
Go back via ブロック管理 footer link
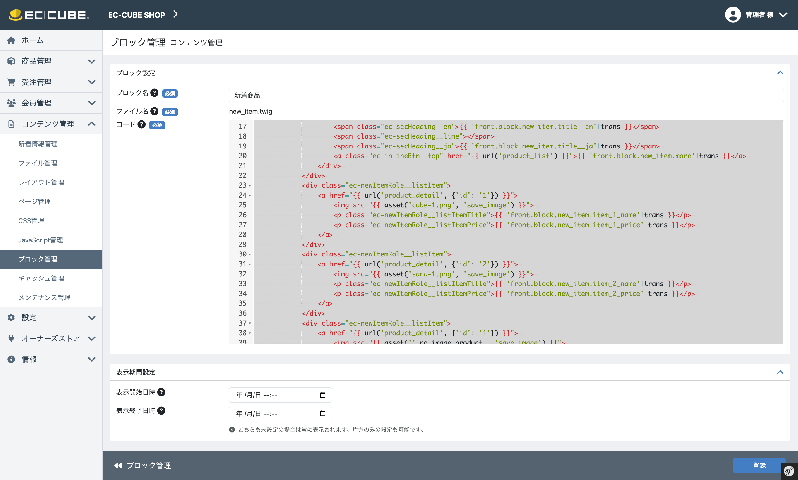pos(142,466)
